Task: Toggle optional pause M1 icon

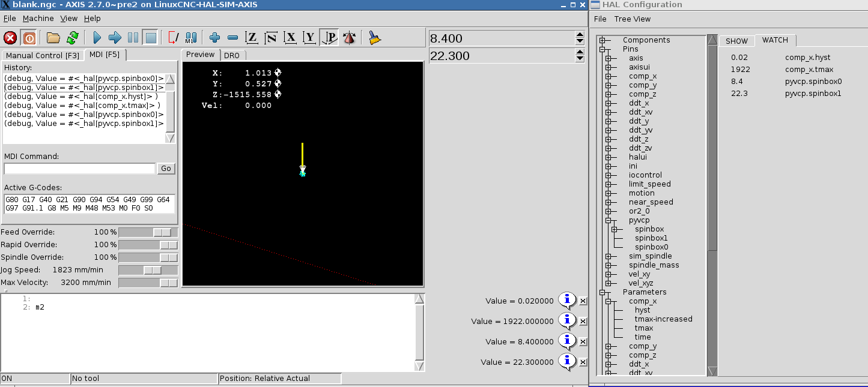Action: [191, 38]
